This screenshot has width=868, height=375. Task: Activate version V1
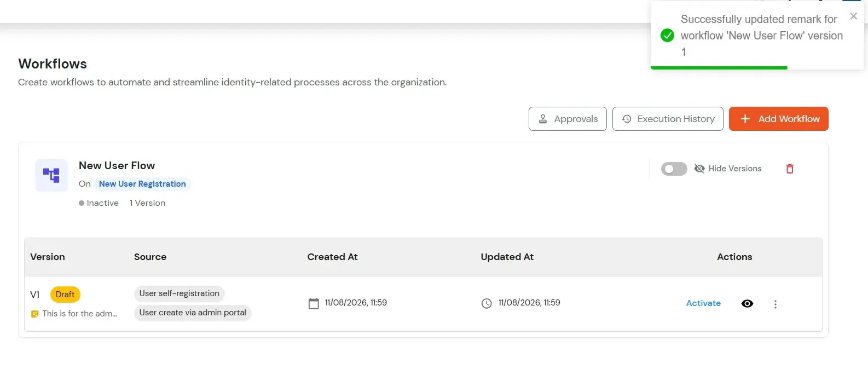click(x=703, y=303)
